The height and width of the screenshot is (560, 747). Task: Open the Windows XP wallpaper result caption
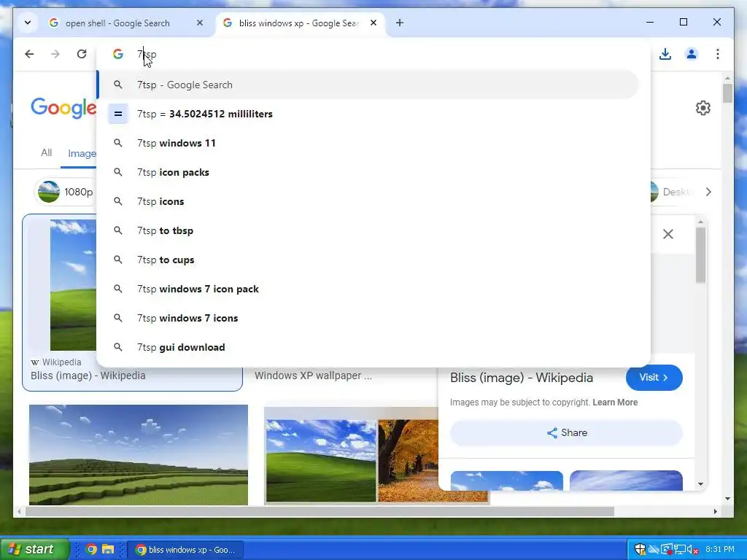click(313, 376)
